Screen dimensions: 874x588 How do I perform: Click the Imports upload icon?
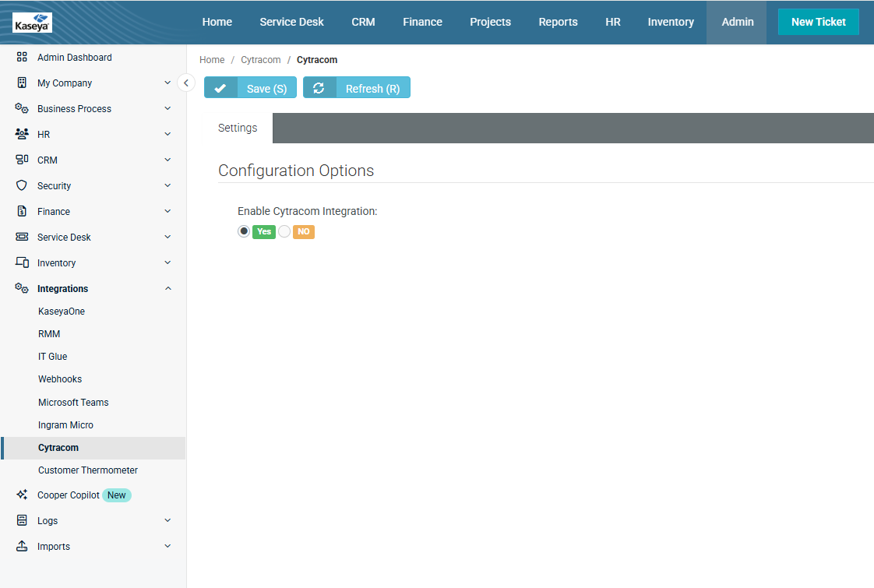(x=22, y=546)
